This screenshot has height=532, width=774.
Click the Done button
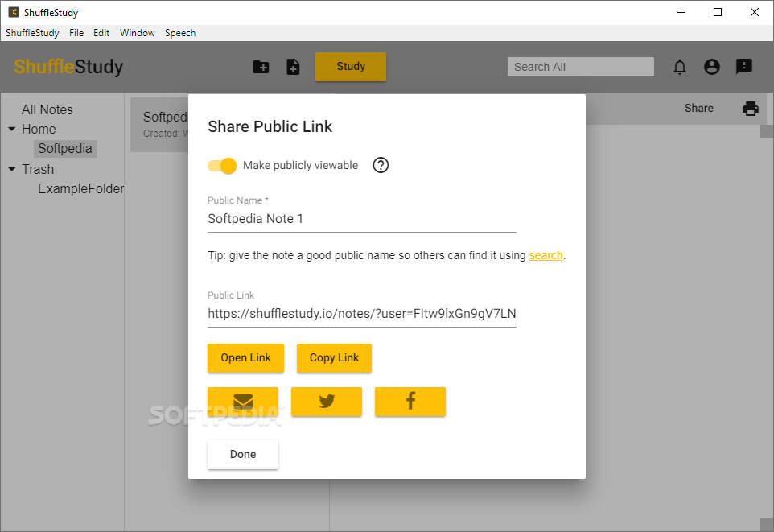click(243, 455)
